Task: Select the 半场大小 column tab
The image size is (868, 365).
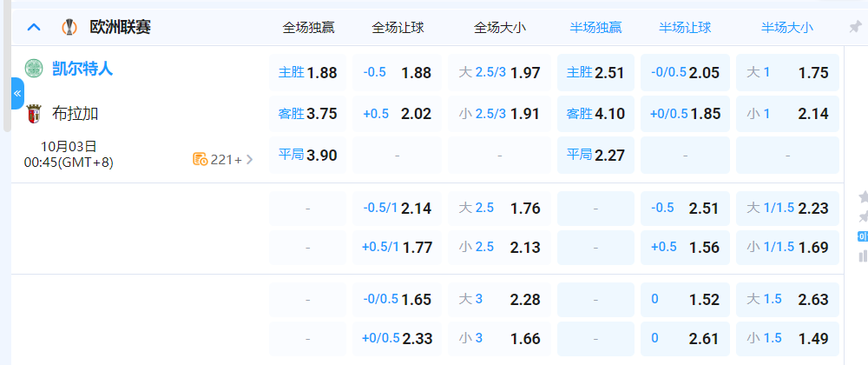Action: tap(787, 28)
